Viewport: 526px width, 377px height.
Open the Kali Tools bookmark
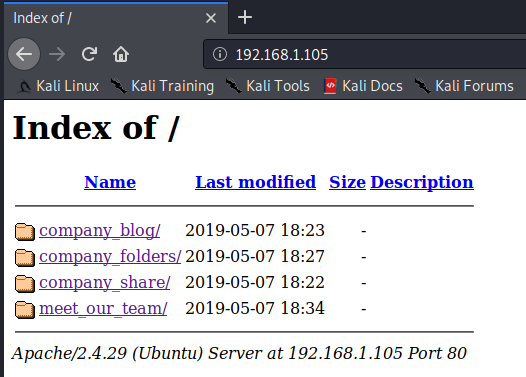(x=268, y=86)
